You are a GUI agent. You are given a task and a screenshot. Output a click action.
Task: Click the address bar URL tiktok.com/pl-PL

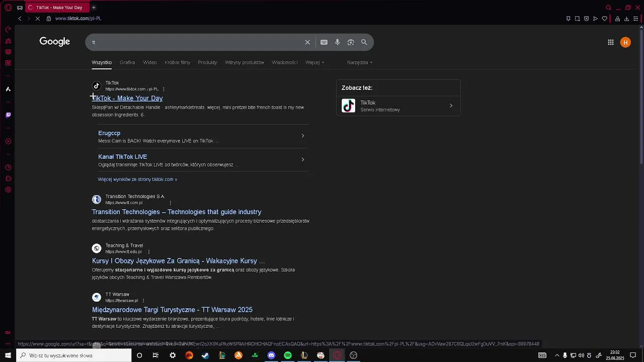pos(78,19)
